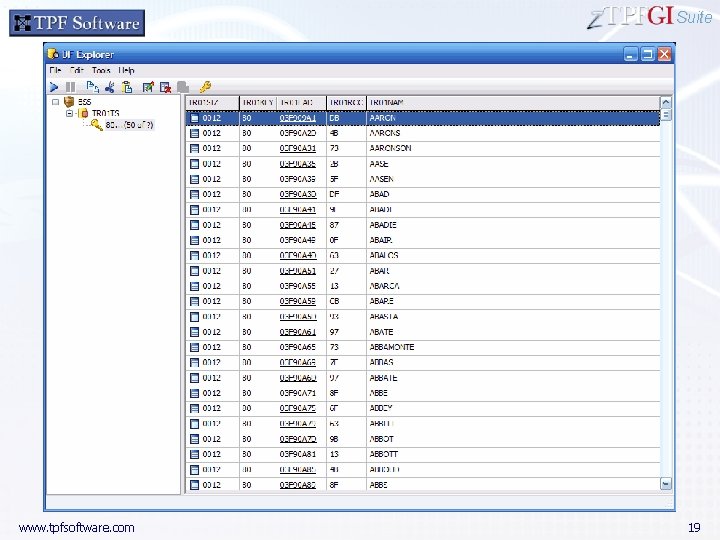The height and width of the screenshot is (540, 720).
Task: Select the TR01TS tree item
Action: point(106,113)
